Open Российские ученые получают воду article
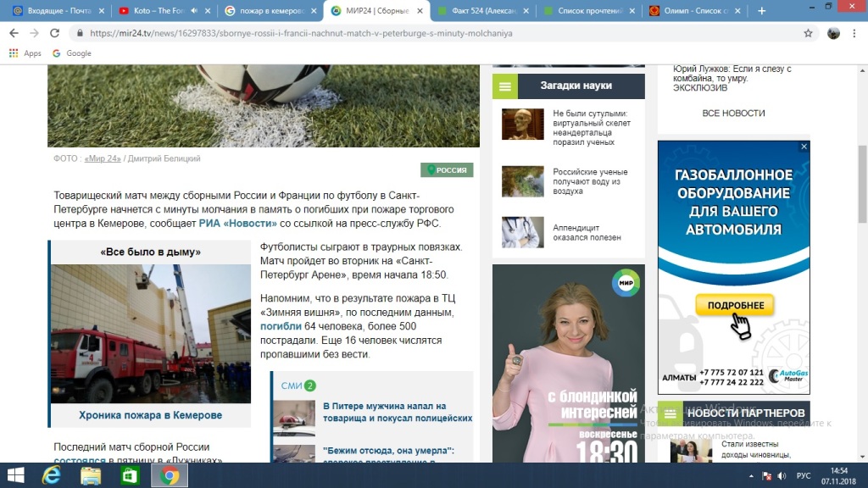Screen dimensions: 868x488 coord(590,181)
